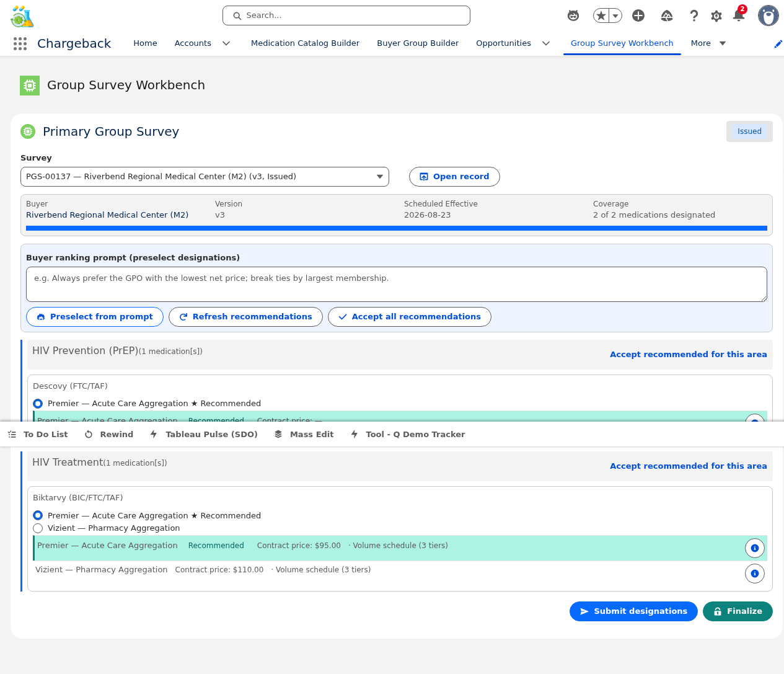Click Contract price: $110.00 text
Image resolution: width=784 pixels, height=674 pixels.
[219, 570]
